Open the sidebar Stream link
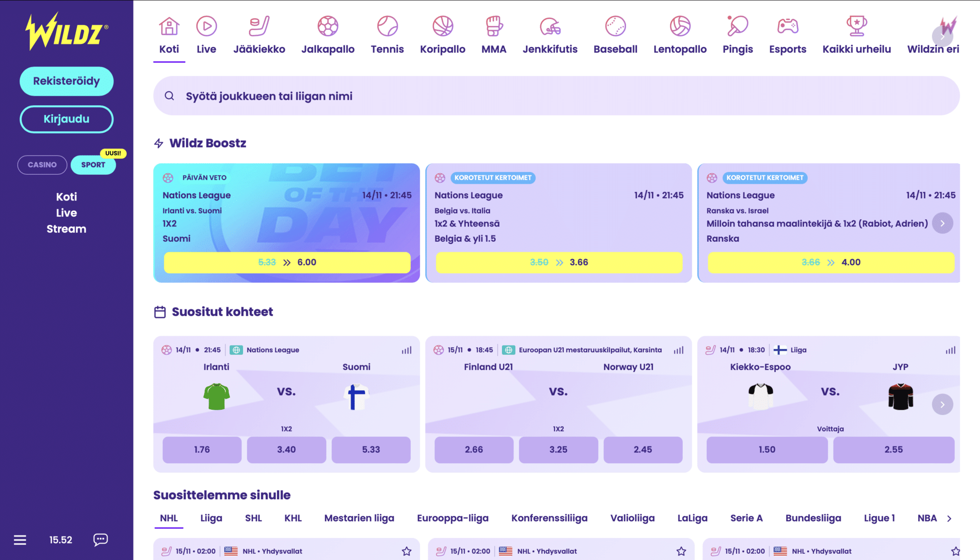The height and width of the screenshot is (560, 980). pos(67,229)
